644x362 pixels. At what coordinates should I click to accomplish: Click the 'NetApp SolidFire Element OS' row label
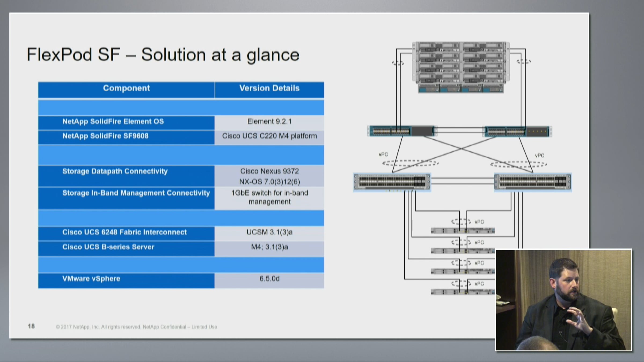[113, 121]
